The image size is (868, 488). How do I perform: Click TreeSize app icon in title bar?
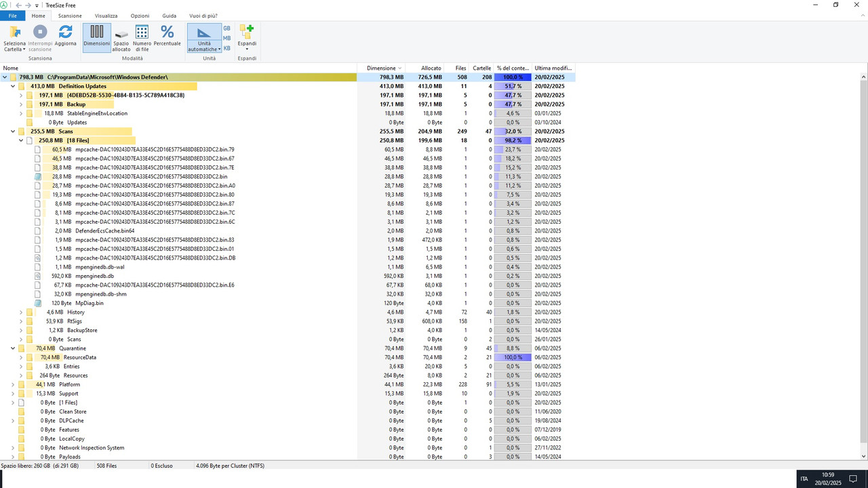(x=4, y=5)
